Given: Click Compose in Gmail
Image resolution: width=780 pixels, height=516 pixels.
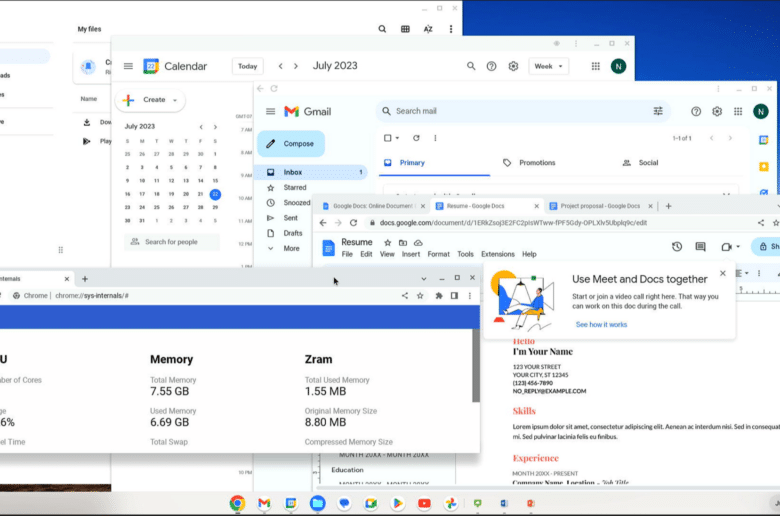Looking at the screenshot, I should click(291, 144).
